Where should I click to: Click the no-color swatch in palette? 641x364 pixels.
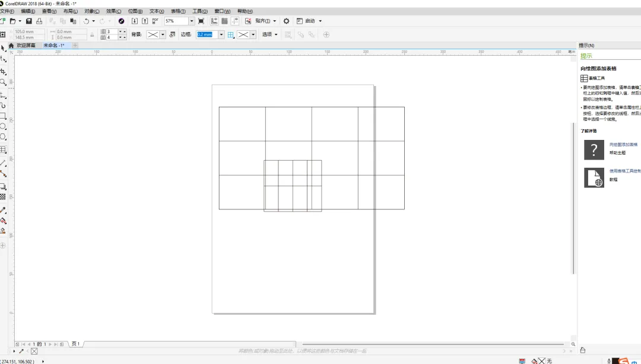[x=34, y=351]
